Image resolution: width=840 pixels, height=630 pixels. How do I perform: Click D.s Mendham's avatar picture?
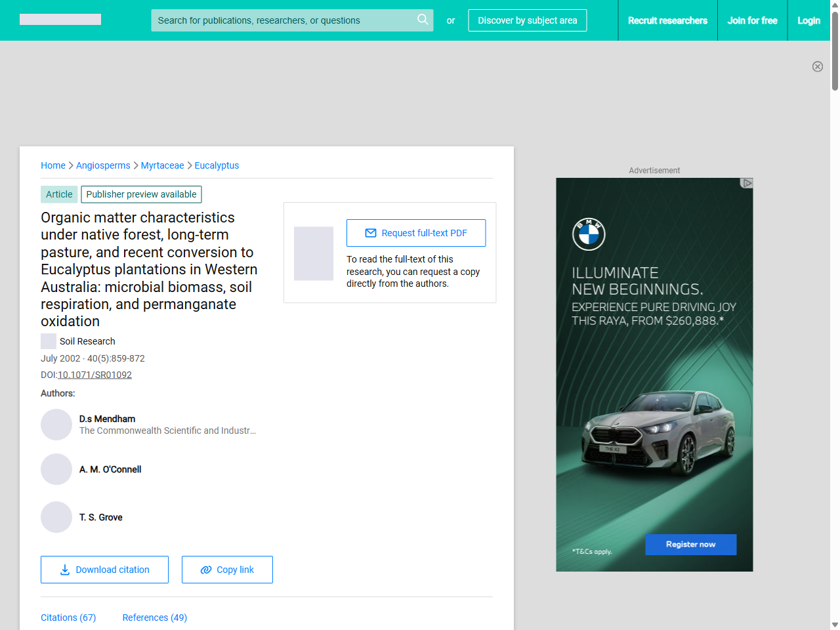pos(56,425)
